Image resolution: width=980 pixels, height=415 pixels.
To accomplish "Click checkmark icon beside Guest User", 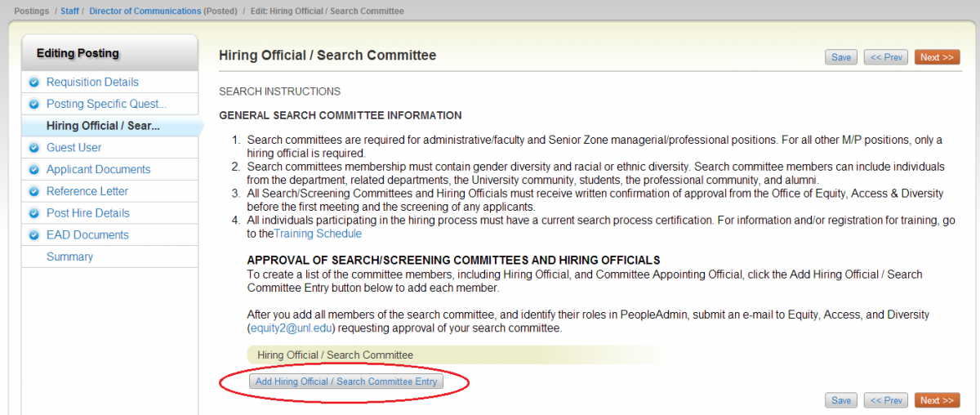I will [33, 148].
